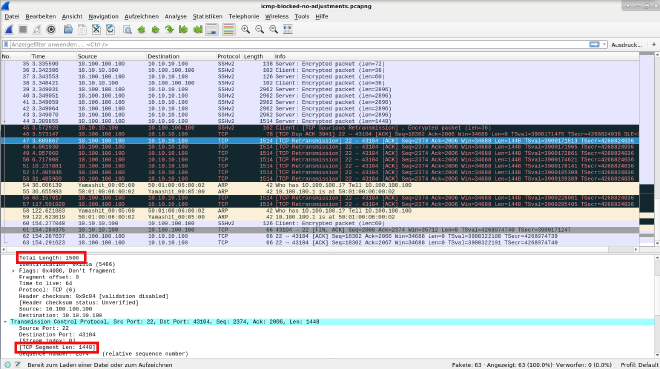The width and height of the screenshot is (660, 369).
Task: Select the Time to live: 64 field
Action: pyautogui.click(x=45, y=284)
